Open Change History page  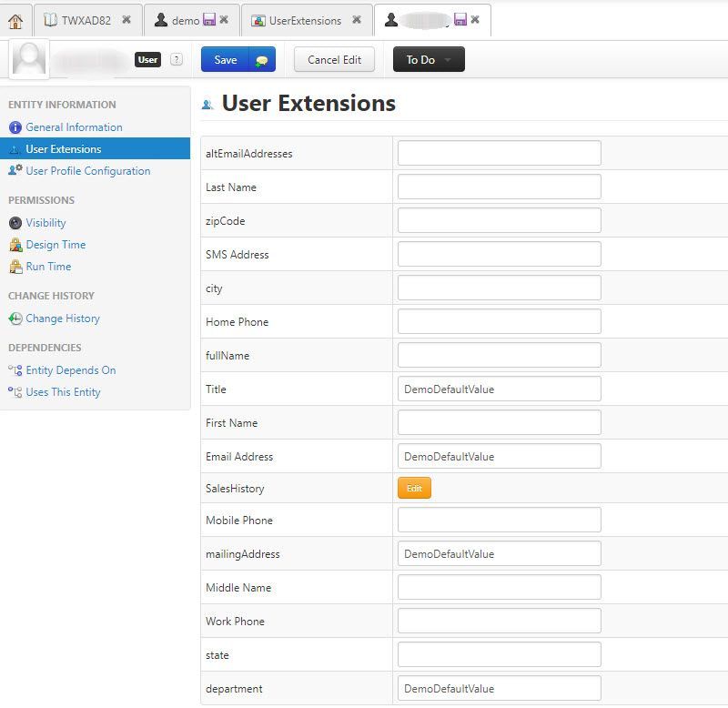63,319
